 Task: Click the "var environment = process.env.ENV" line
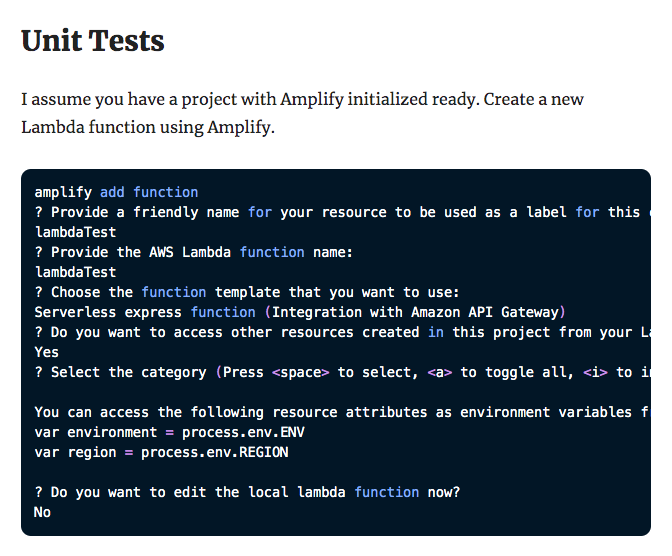(170, 432)
